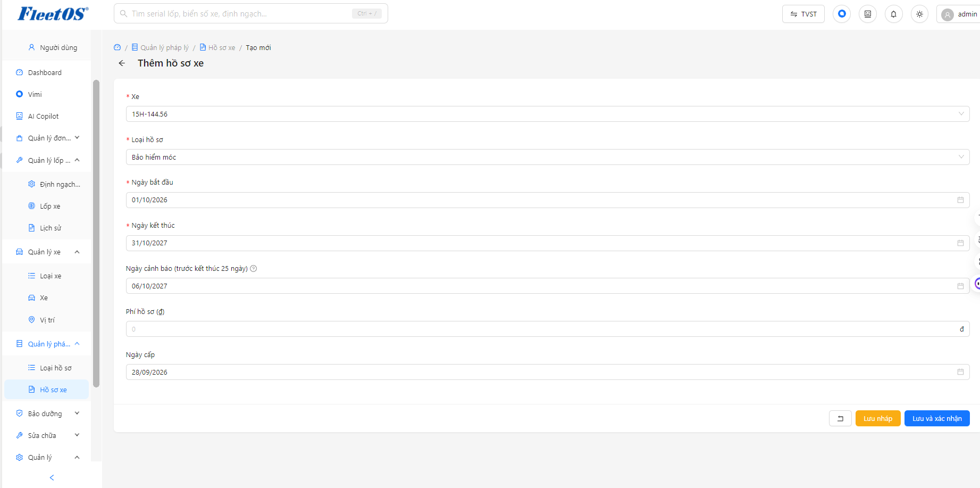Screen dimensions: 980x488
Task: Focus the global search box
Action: [x=251, y=13]
